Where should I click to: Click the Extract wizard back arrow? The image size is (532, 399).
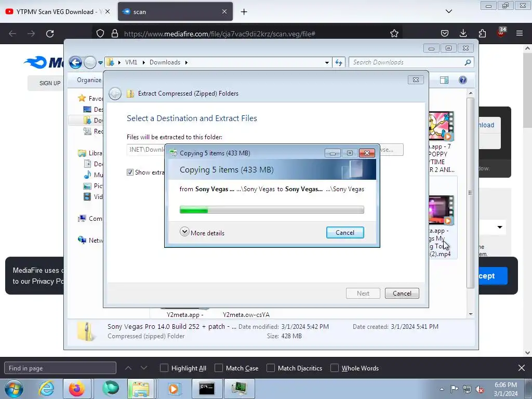pyautogui.click(x=115, y=94)
